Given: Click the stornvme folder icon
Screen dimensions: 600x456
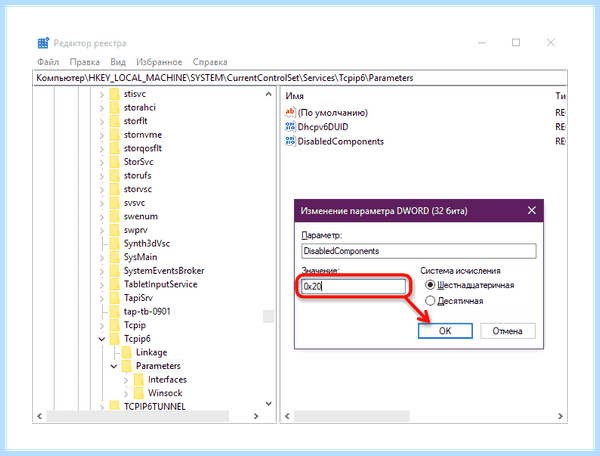Looking at the screenshot, I should (x=114, y=135).
